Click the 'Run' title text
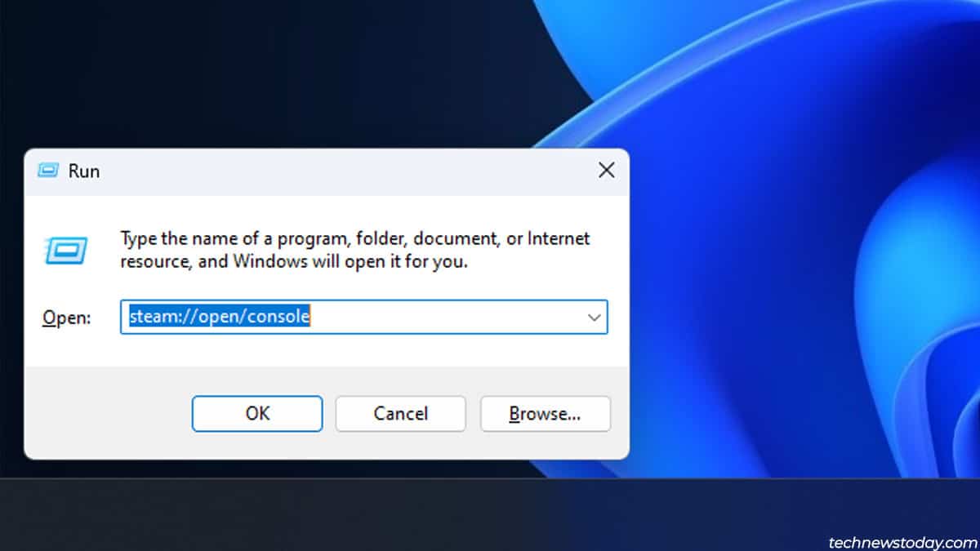 (x=83, y=171)
